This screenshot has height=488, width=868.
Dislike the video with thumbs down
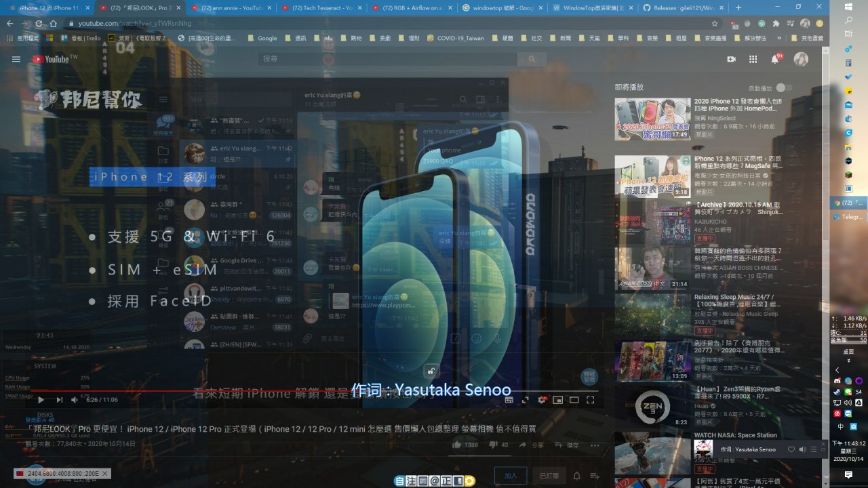tap(492, 445)
